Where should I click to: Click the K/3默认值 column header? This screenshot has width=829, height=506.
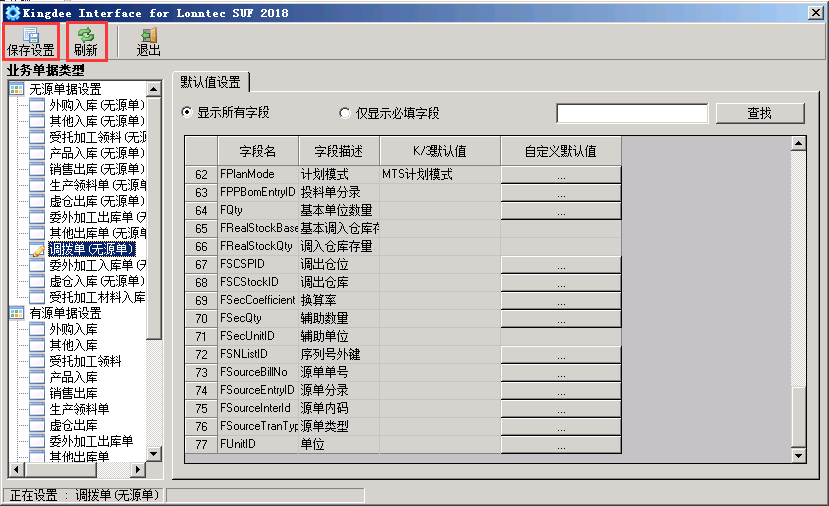pos(440,151)
